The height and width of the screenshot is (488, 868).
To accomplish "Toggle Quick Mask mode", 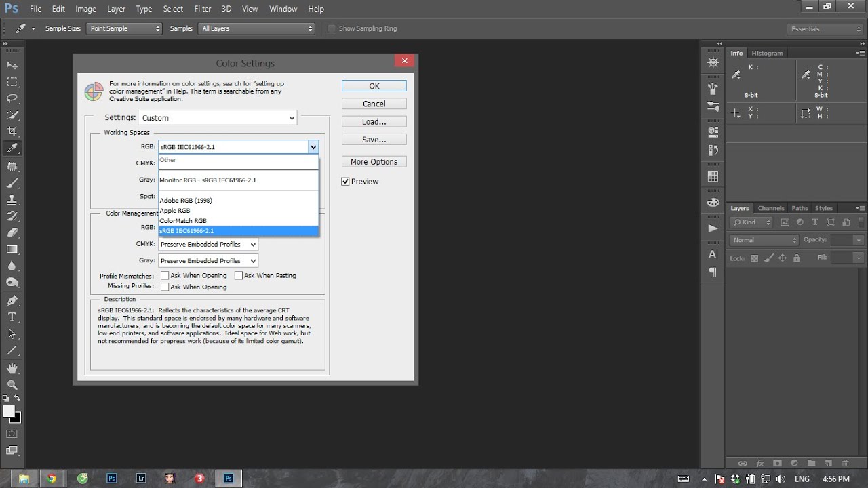I will click(x=12, y=434).
